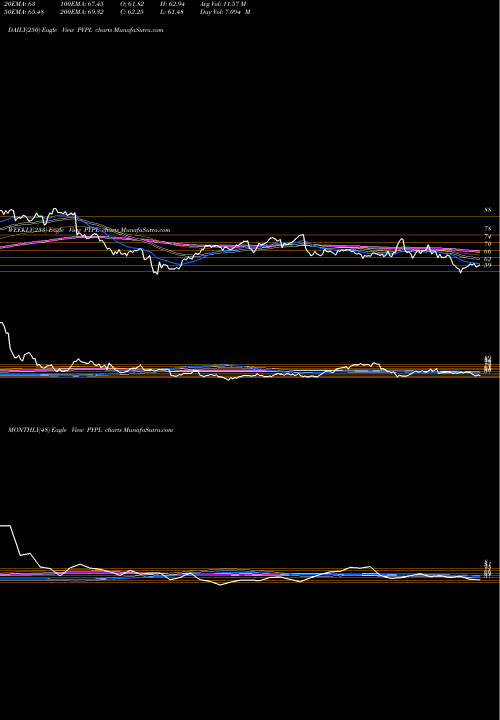Click the MONTHLY(48) Eagle View PYPL title
Image resolution: width=500 pixels, height=720 pixels.
tap(90, 430)
